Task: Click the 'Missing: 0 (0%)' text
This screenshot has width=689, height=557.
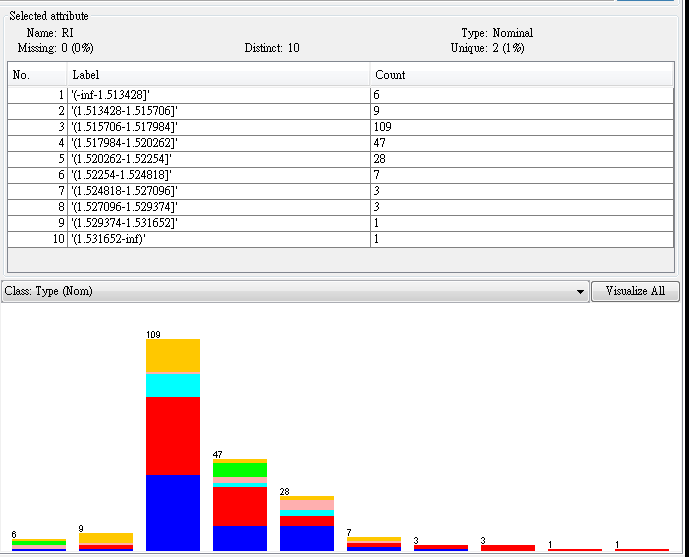Action: (56, 48)
